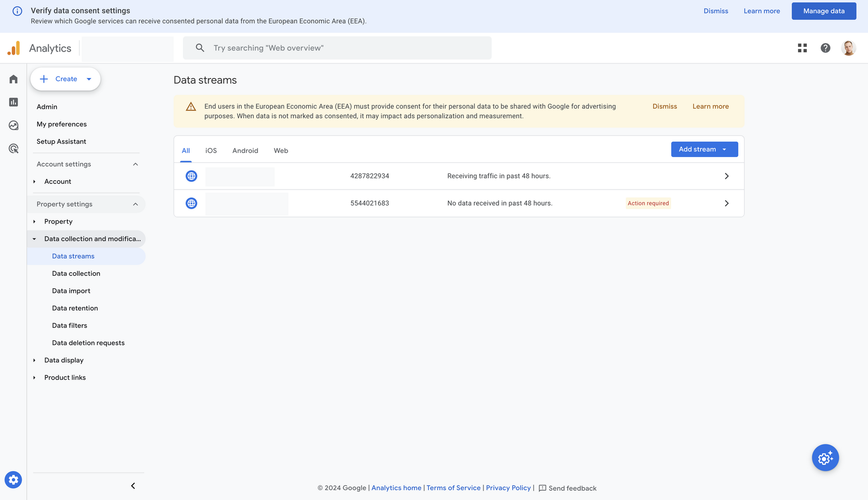
Task: Launch the Gemini assistant button
Action: (x=825, y=458)
